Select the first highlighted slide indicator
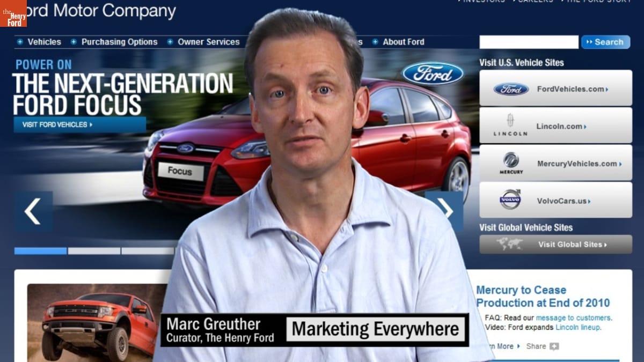 (40, 250)
